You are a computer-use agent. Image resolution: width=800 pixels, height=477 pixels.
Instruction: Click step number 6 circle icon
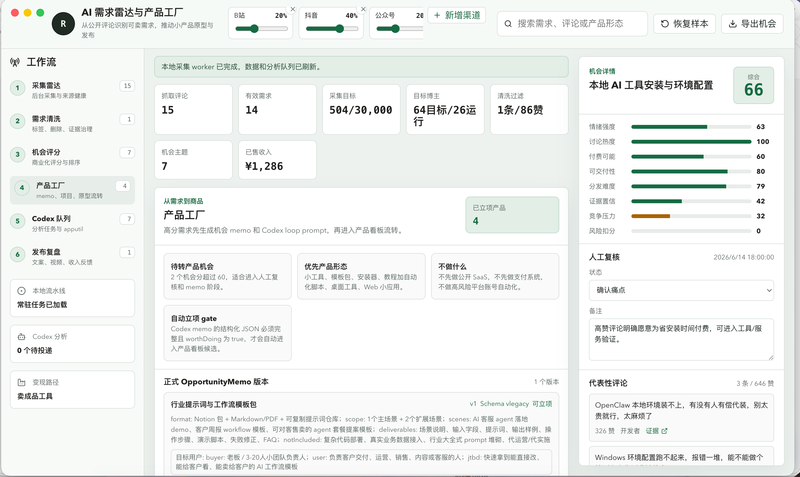(17, 254)
